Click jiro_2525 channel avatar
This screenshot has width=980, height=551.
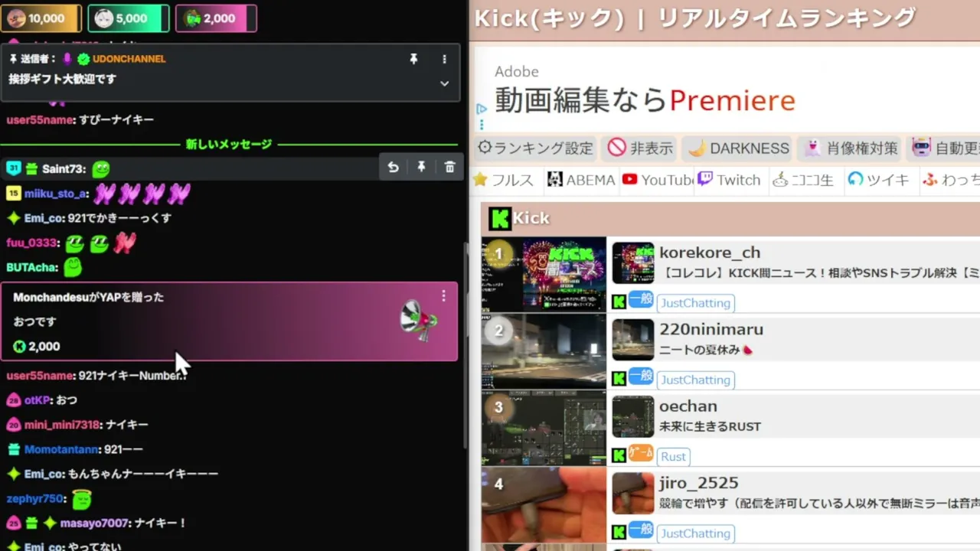633,494
